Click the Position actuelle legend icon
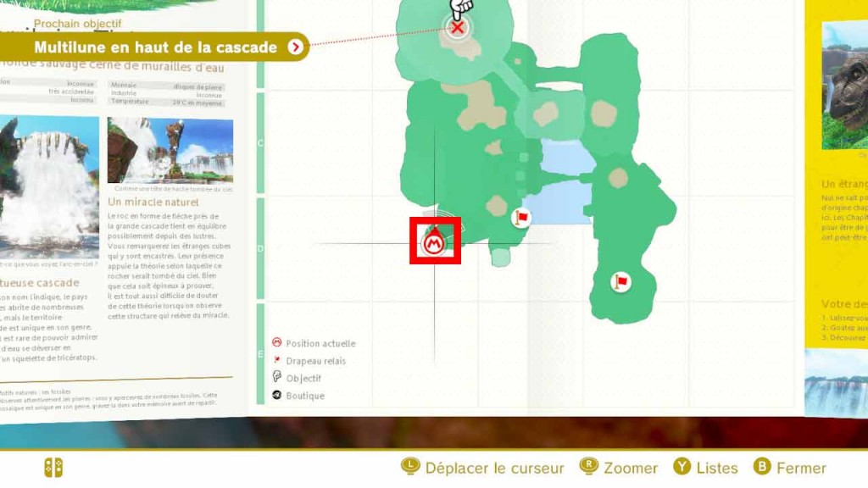The image size is (868, 488). (277, 342)
